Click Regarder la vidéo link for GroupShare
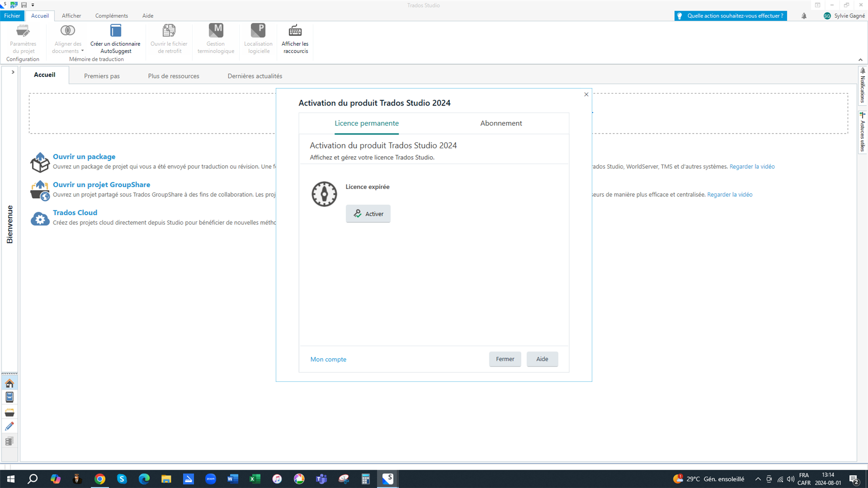 [730, 195]
